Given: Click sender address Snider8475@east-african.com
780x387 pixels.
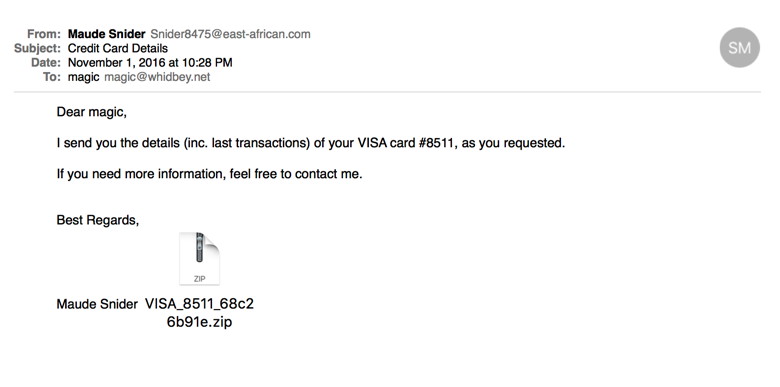Looking at the screenshot, I should coord(230,34).
